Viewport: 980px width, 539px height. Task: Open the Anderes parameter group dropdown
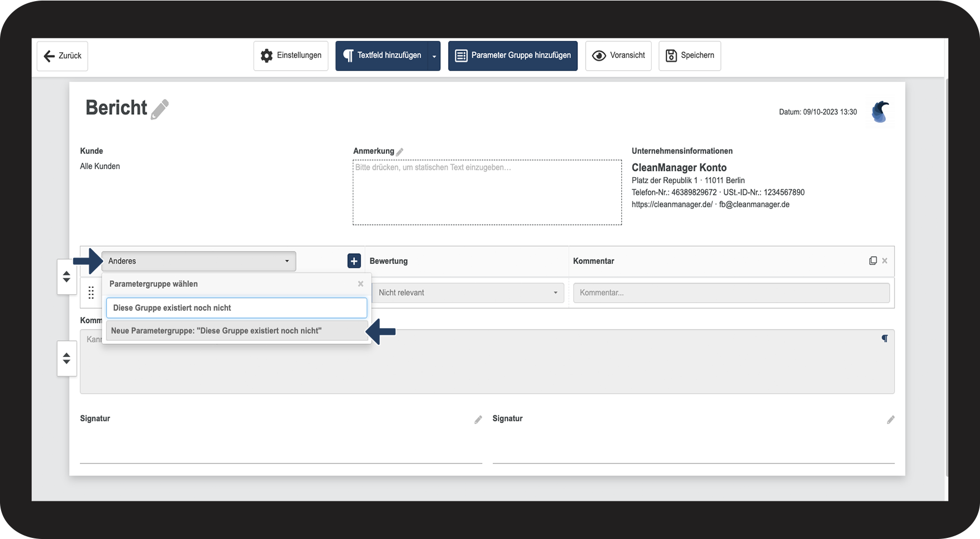pos(199,261)
